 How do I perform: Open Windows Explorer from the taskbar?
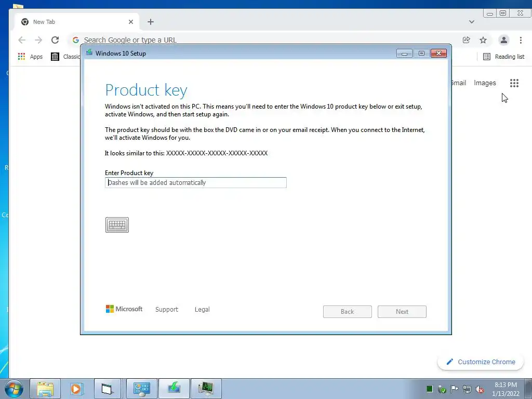[45, 389]
